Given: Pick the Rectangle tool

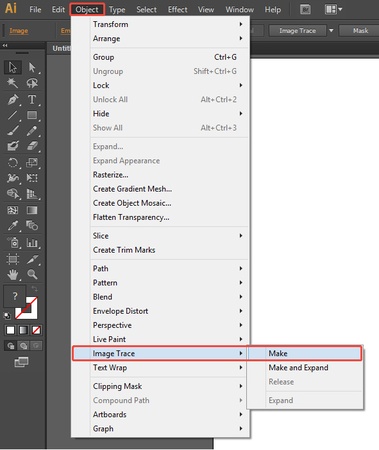Looking at the screenshot, I should click(32, 115).
